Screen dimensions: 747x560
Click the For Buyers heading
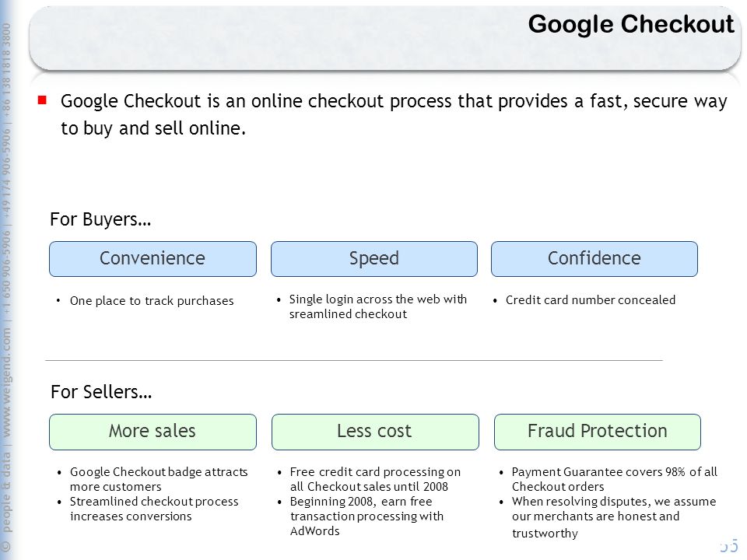tap(100, 219)
